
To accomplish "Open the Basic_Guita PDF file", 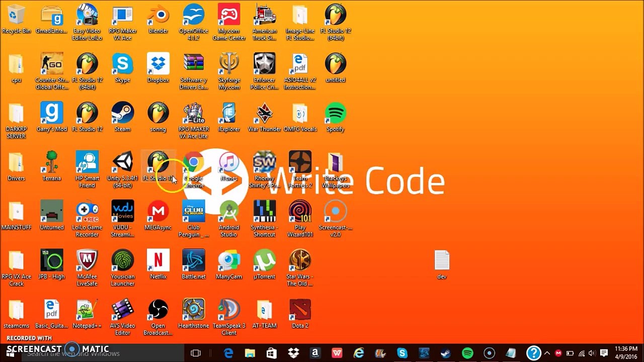I will pos(52,314).
